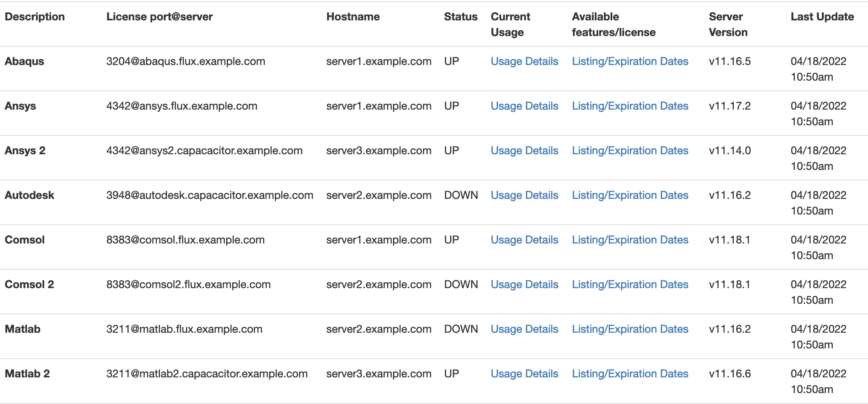Open Listing/Expiration Dates for Abaqus
The height and width of the screenshot is (404, 868).
[x=630, y=61]
